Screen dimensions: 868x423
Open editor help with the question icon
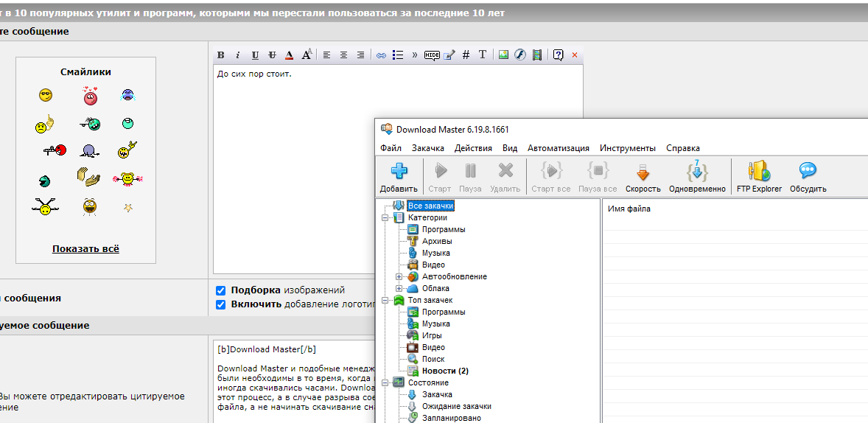pyautogui.click(x=558, y=55)
